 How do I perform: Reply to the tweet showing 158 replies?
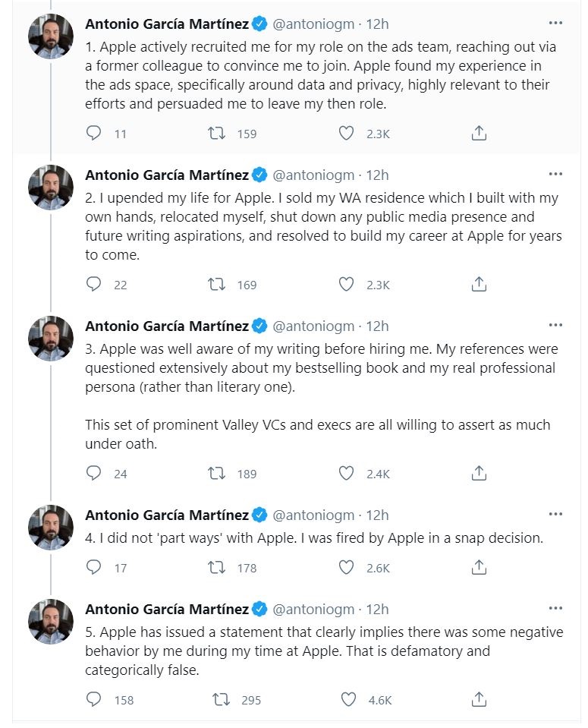click(x=94, y=699)
